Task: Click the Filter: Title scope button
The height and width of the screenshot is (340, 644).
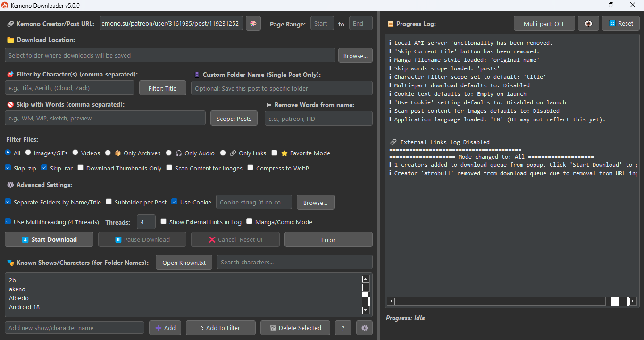Action: coord(162,88)
